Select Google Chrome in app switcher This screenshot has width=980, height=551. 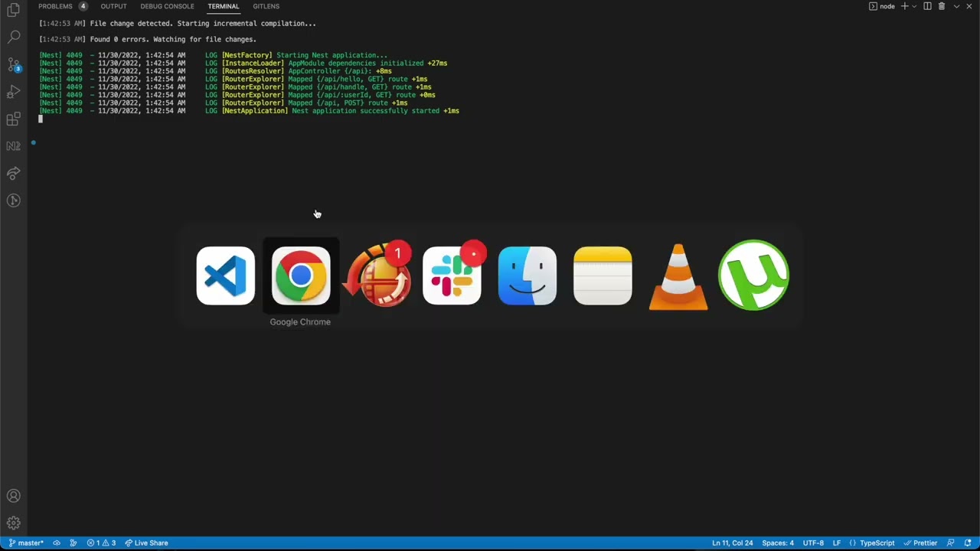coord(301,275)
